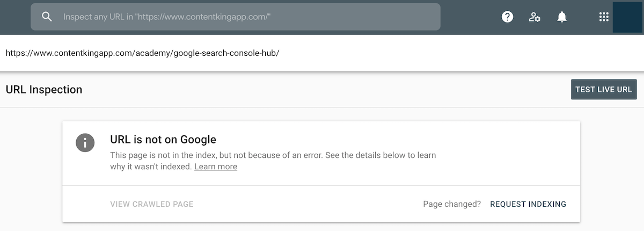The height and width of the screenshot is (231, 644).
Task: Click the divider line inside the status card
Action: coord(321,186)
